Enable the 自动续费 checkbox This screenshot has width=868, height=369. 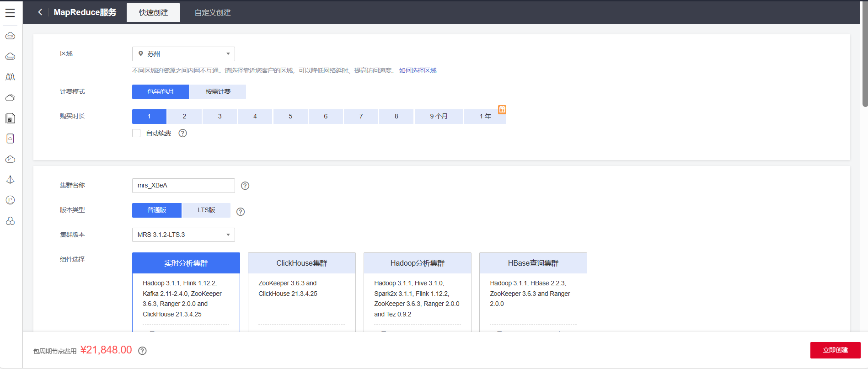(136, 133)
